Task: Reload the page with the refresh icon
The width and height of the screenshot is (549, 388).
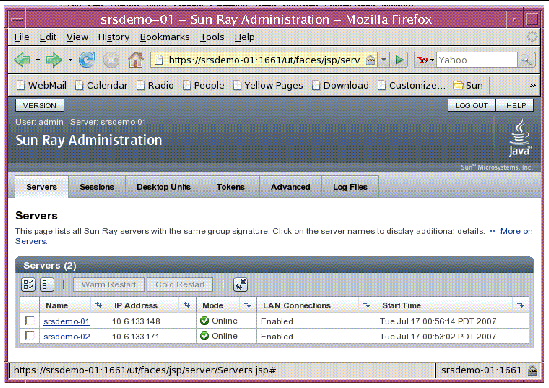Action: 87,60
